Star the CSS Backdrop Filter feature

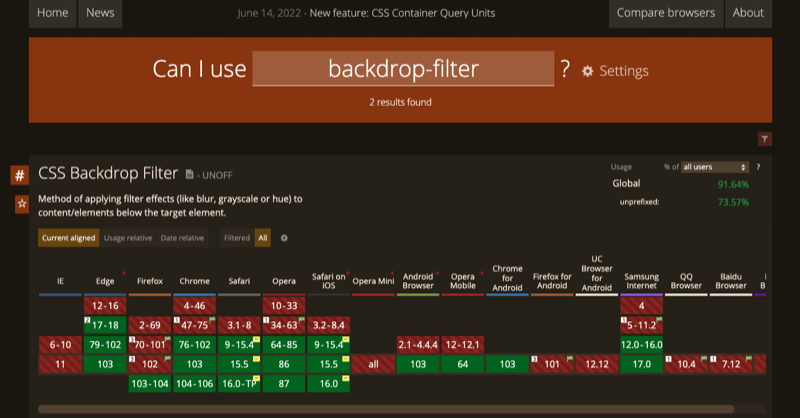pos(19,204)
